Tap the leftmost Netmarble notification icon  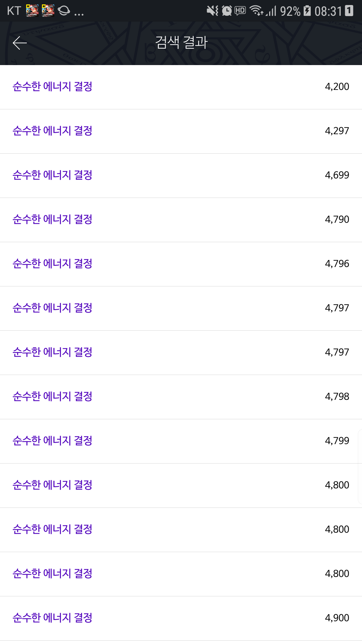coord(32,11)
